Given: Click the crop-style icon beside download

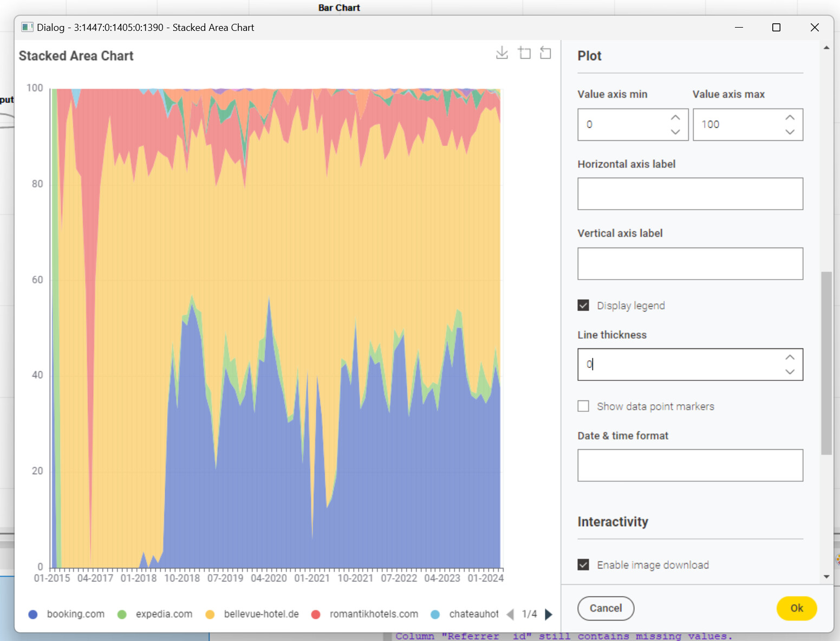Looking at the screenshot, I should click(524, 53).
